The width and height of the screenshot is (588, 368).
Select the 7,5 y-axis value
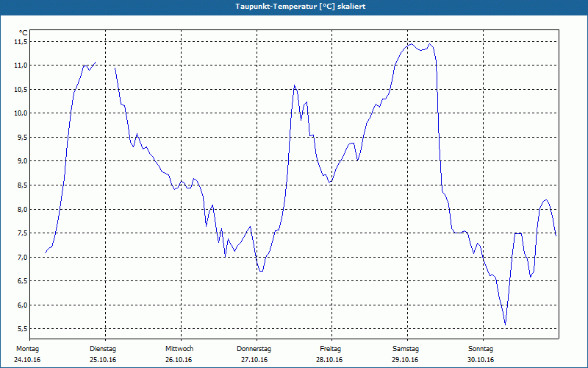pyautogui.click(x=22, y=233)
